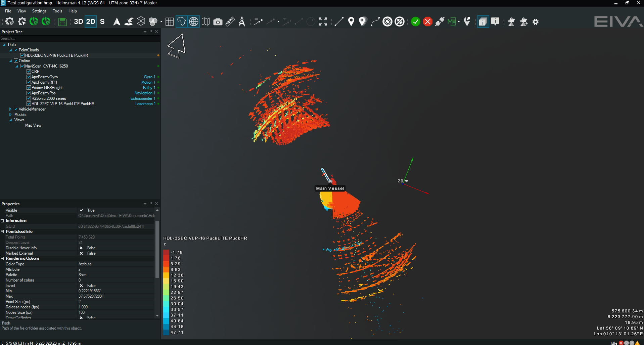Viewport: 644px width, 345px height.
Task: Open the gear settings icon in toolbar
Action: 536,22
